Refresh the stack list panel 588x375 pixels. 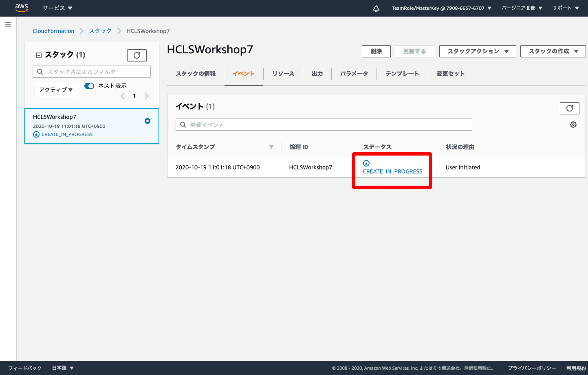click(137, 55)
